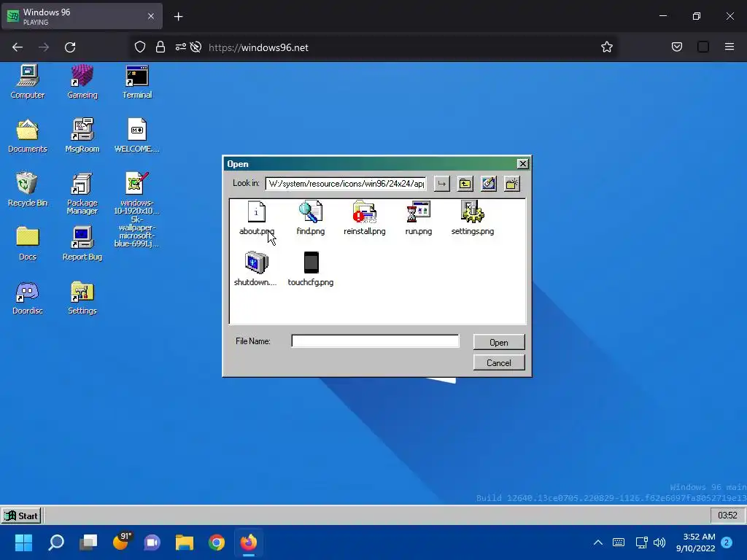The height and width of the screenshot is (560, 747).
Task: Open Windows taskbar search
Action: point(56,542)
